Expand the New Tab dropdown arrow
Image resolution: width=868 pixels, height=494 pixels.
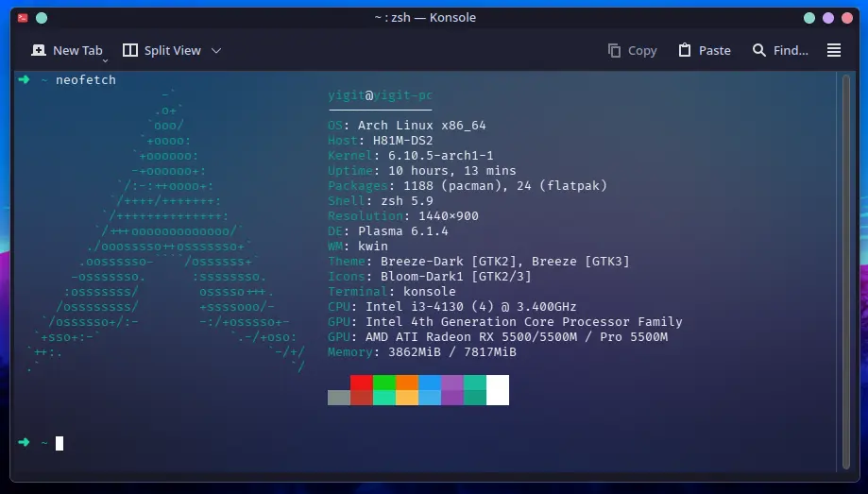105,60
